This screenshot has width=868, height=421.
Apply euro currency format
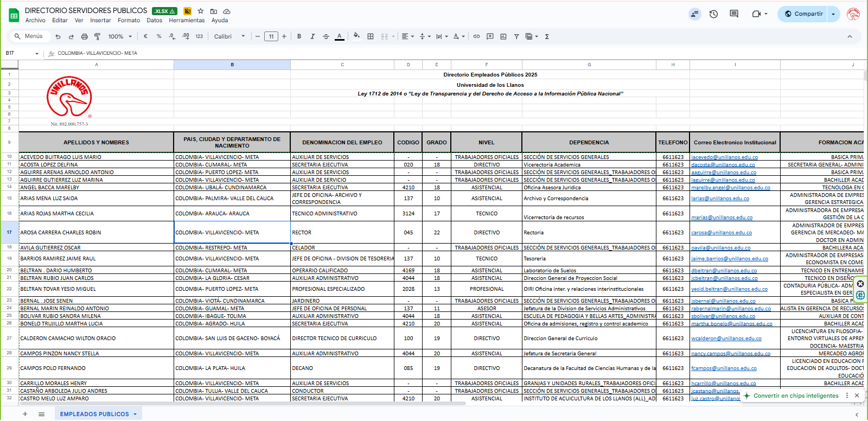click(145, 36)
